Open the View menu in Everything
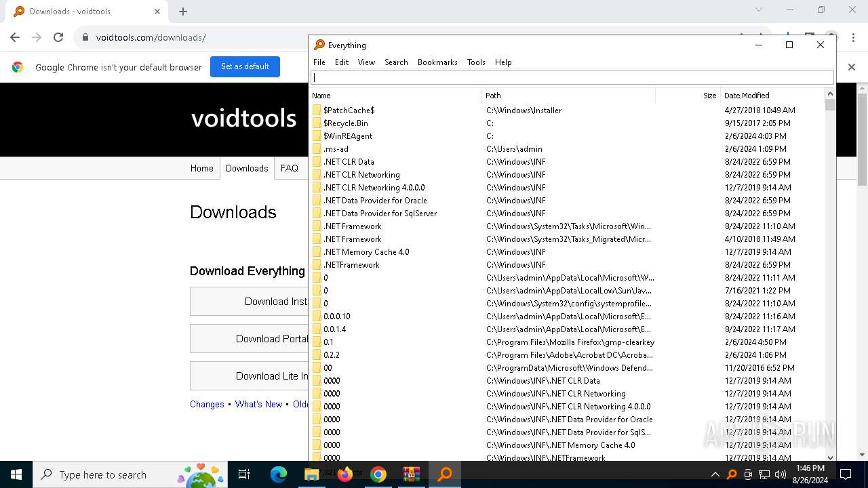868x488 pixels. point(366,62)
